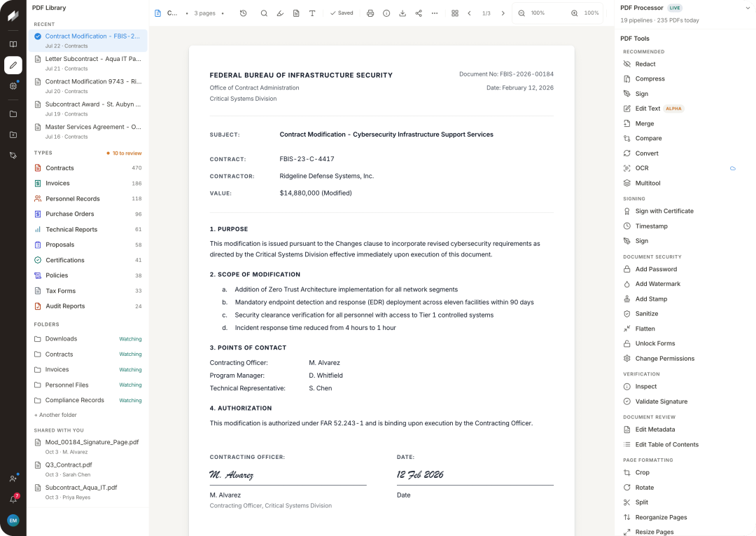This screenshot has height=536, width=756.
Task: Toggle Watching on Compliance Records folder
Action: coord(130,401)
